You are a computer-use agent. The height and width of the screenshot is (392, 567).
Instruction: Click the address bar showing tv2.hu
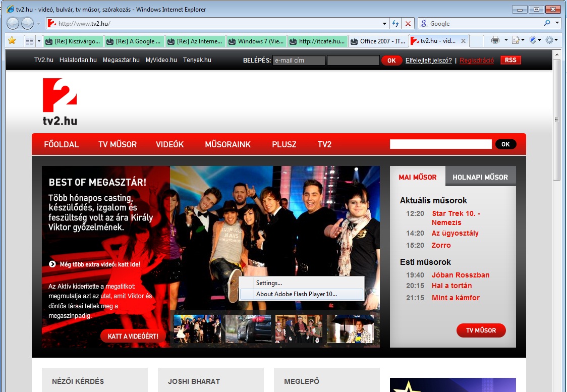click(x=217, y=24)
